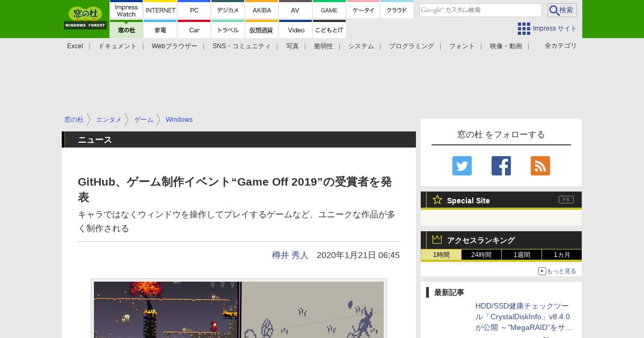This screenshot has height=338, width=644.
Task: Click the Special Site PR badge
Action: 566,200
